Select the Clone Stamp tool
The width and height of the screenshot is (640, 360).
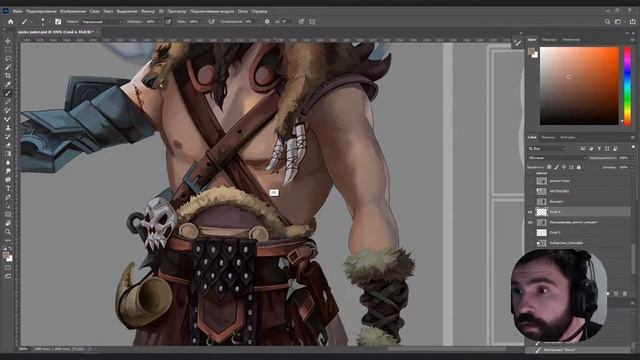pyautogui.click(x=8, y=128)
